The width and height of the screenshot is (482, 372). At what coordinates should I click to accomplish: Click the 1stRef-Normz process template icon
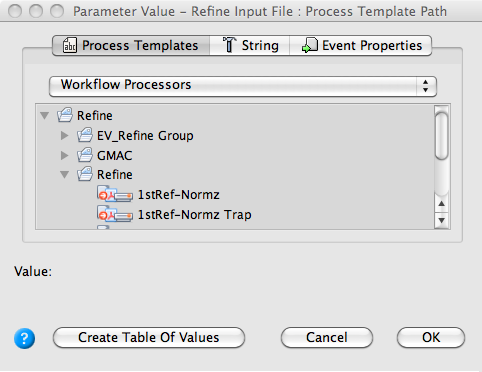[x=115, y=194]
